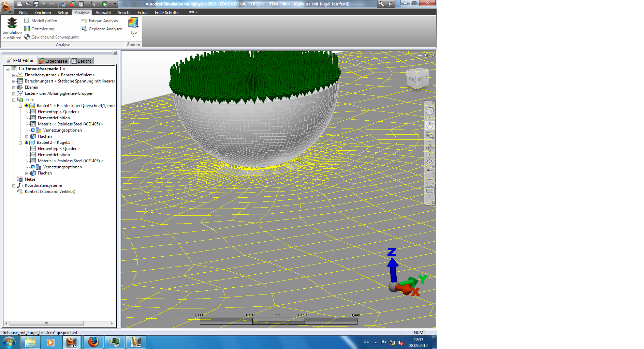Expand Lasten- und Abhängigkeiten-Gruppen node
Image resolution: width=644 pixels, height=349 pixels.
pyautogui.click(x=14, y=94)
